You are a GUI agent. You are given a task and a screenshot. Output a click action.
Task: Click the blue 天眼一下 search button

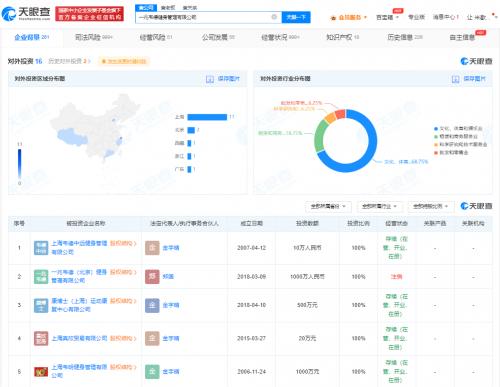(x=296, y=17)
